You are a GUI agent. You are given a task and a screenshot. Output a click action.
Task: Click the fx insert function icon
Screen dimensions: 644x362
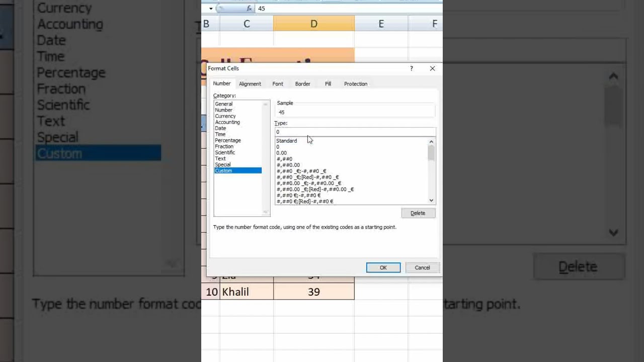pyautogui.click(x=249, y=9)
